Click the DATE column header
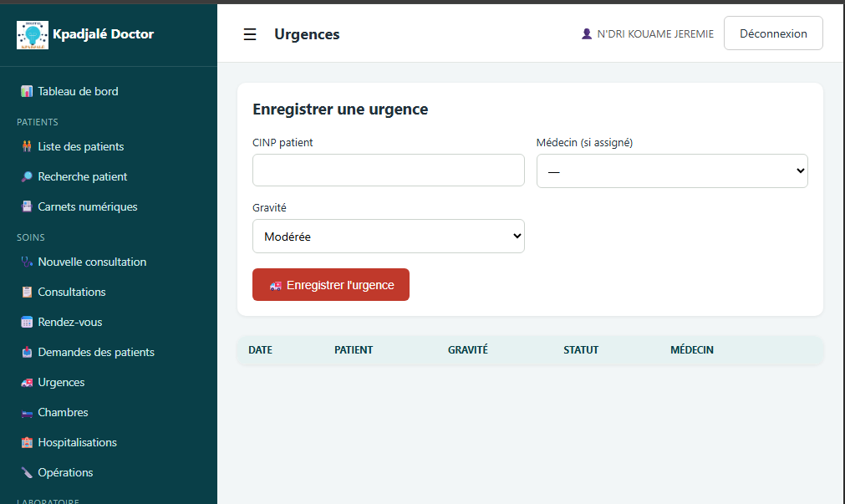This screenshot has height=504, width=845. 260,350
